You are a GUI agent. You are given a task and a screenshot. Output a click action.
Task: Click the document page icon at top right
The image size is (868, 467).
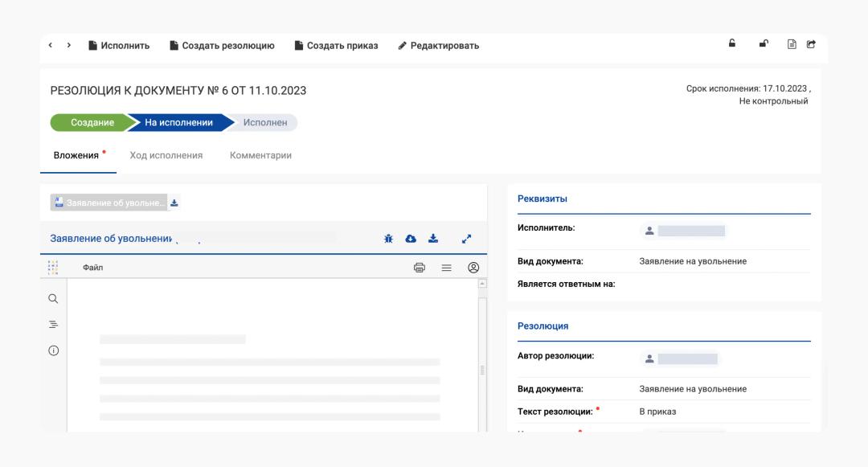pos(792,44)
